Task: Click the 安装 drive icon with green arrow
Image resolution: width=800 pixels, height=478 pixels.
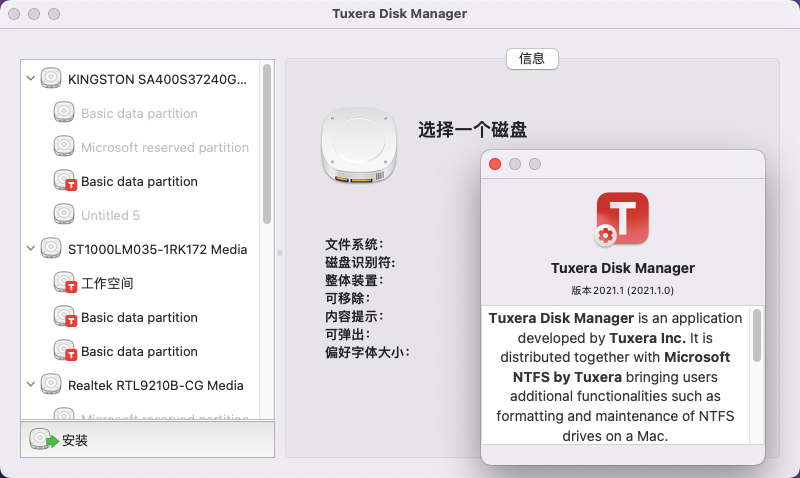Action: click(44, 439)
